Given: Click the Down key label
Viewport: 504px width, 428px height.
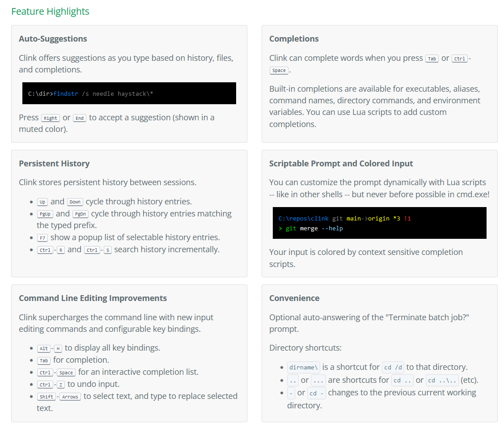Looking at the screenshot, I should 75,202.
